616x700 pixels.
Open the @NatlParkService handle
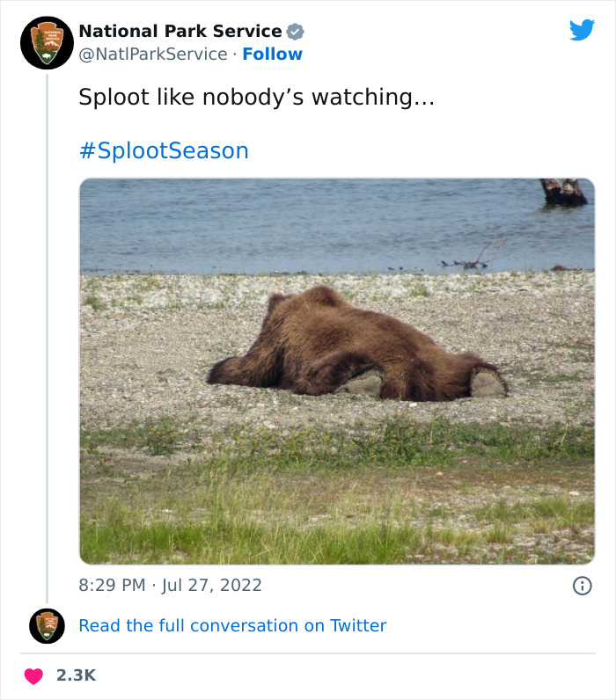point(153,54)
